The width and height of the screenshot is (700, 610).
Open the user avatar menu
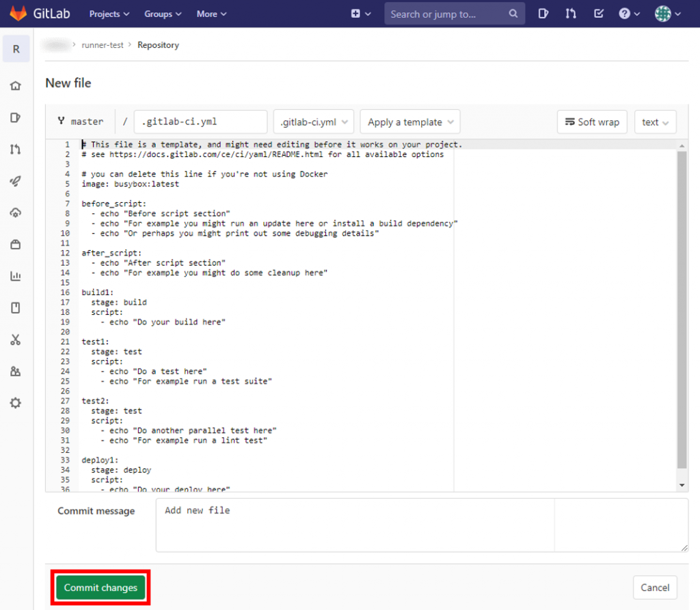click(x=667, y=14)
